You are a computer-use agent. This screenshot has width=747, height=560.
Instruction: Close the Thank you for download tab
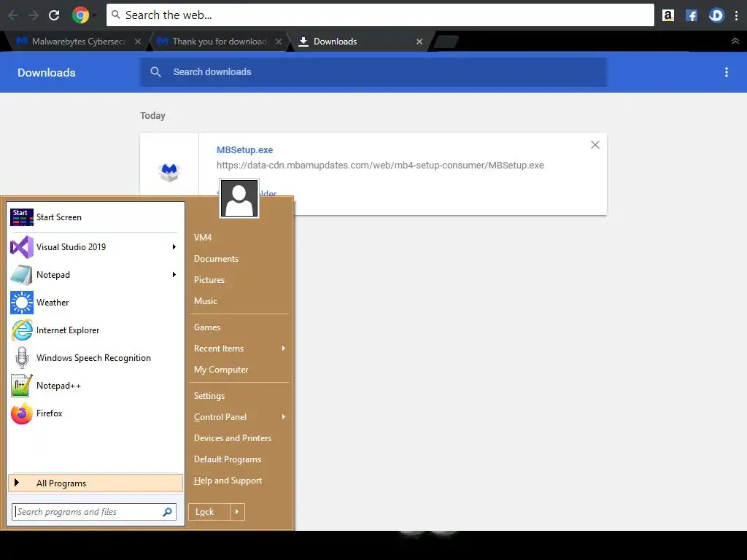(278, 42)
